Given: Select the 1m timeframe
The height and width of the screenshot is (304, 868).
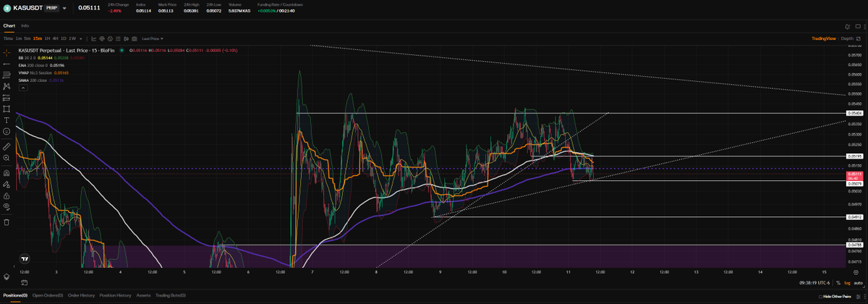Looking at the screenshot, I should pos(19,38).
